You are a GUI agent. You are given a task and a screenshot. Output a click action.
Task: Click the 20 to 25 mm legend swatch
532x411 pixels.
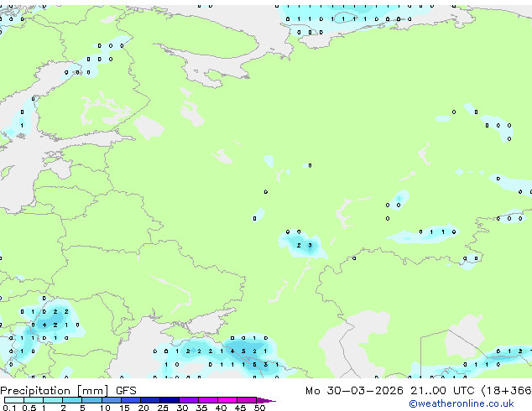coord(150,400)
